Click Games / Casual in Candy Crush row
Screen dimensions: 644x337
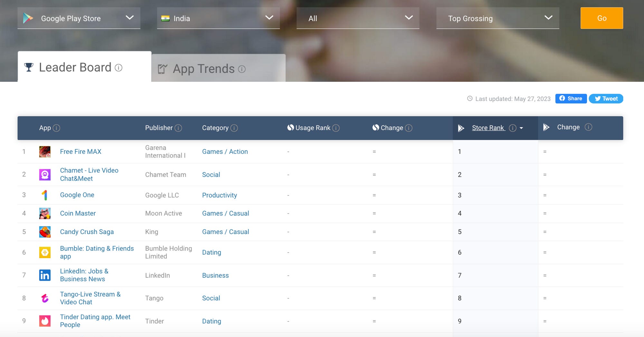225,232
